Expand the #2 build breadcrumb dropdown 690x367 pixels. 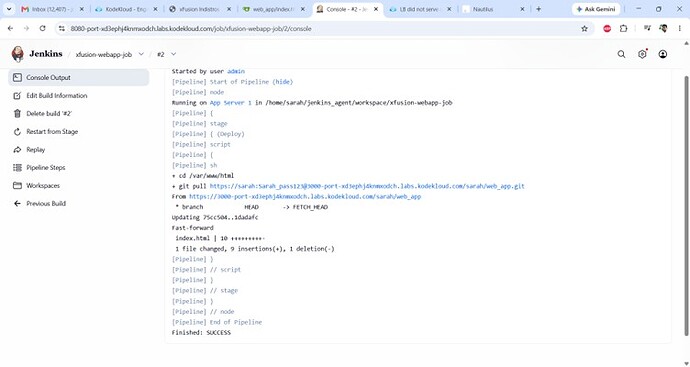point(173,54)
